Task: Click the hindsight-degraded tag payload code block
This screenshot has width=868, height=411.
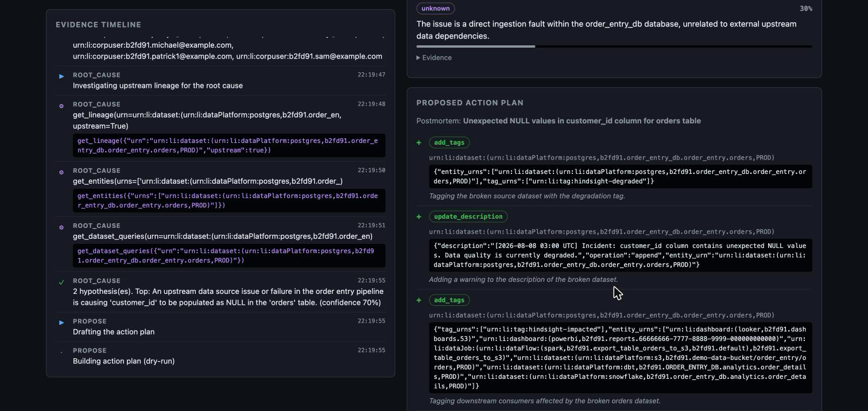Action: [x=621, y=176]
